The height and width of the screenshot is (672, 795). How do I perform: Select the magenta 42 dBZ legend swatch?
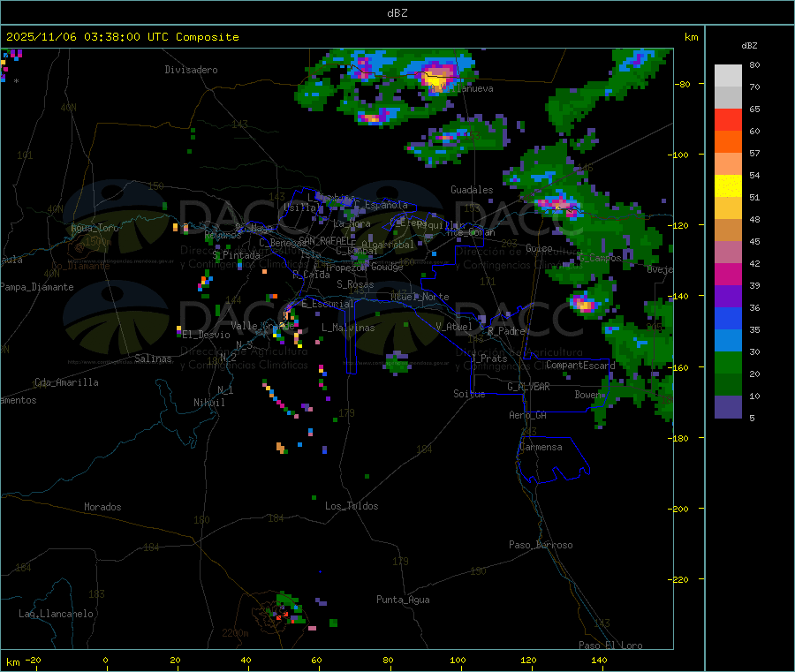(728, 274)
